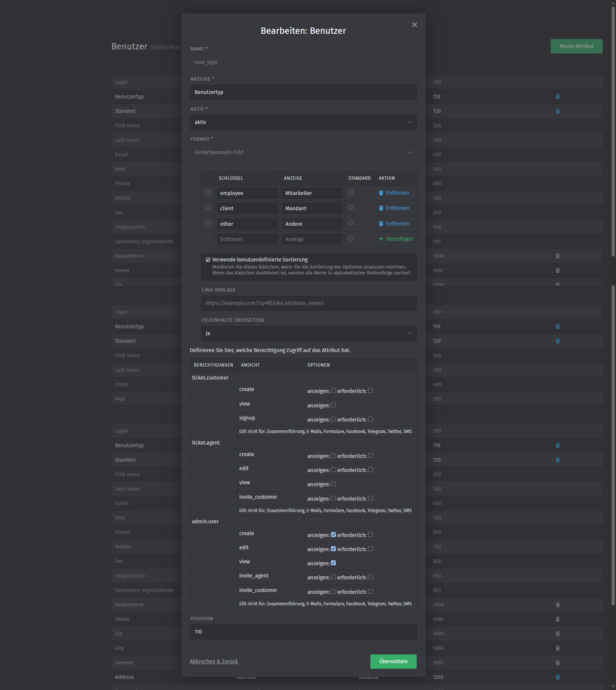Click the plus Hinzufügen icon

pyautogui.click(x=381, y=239)
